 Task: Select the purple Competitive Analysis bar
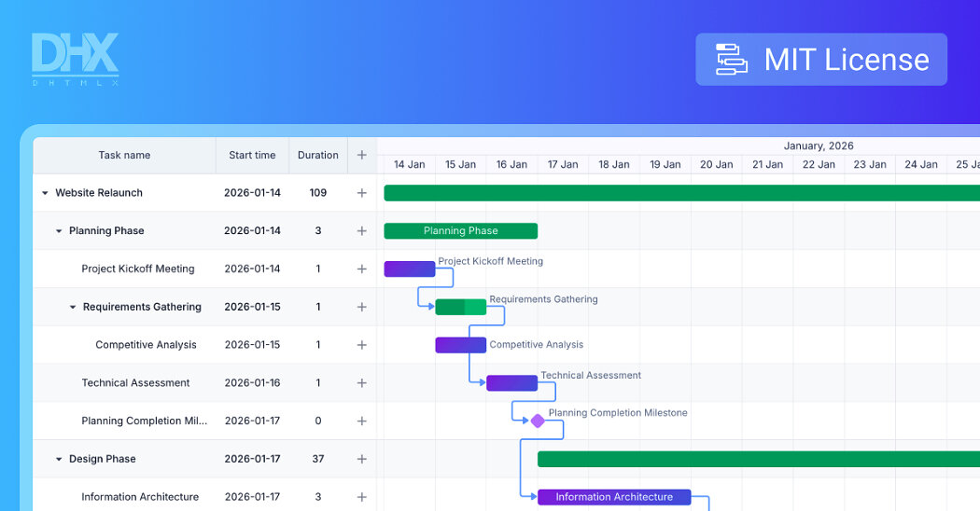point(461,345)
